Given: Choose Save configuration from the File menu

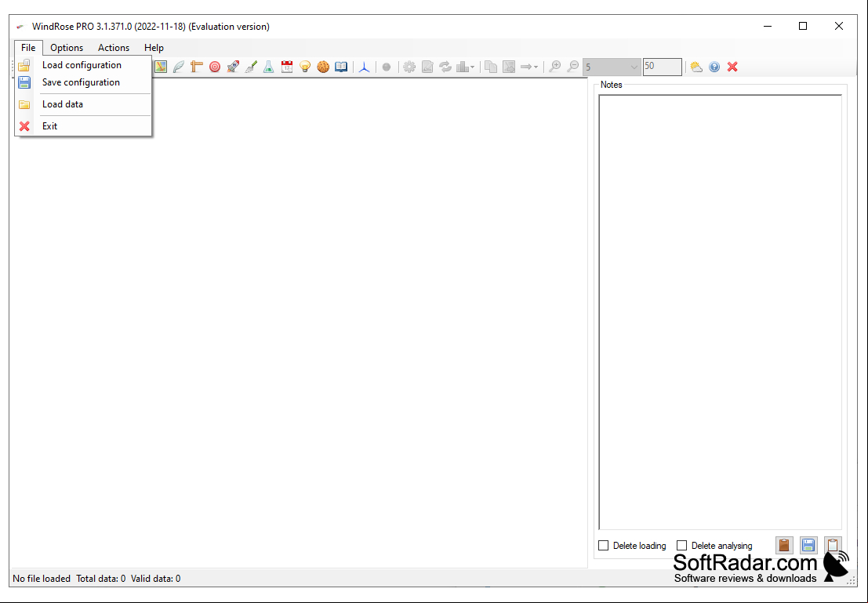Looking at the screenshot, I should coord(83,82).
